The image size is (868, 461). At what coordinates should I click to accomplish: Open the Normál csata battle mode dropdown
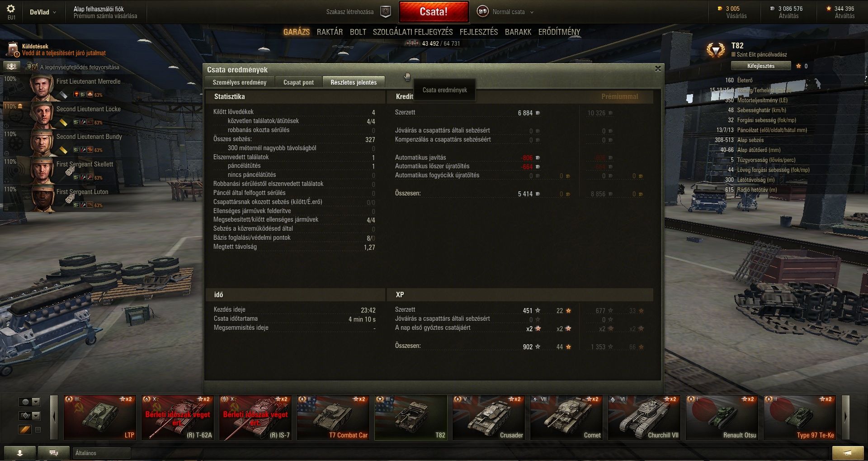click(x=505, y=12)
